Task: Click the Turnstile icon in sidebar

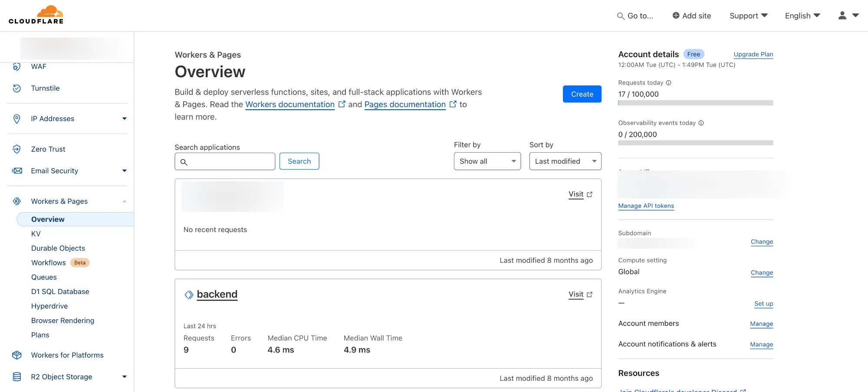Action: tap(16, 88)
